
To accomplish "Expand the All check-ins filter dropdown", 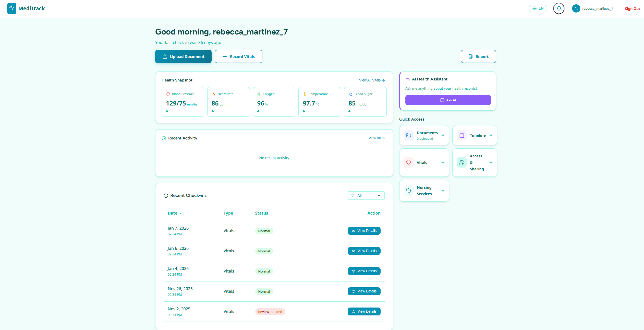I will tap(366, 196).
